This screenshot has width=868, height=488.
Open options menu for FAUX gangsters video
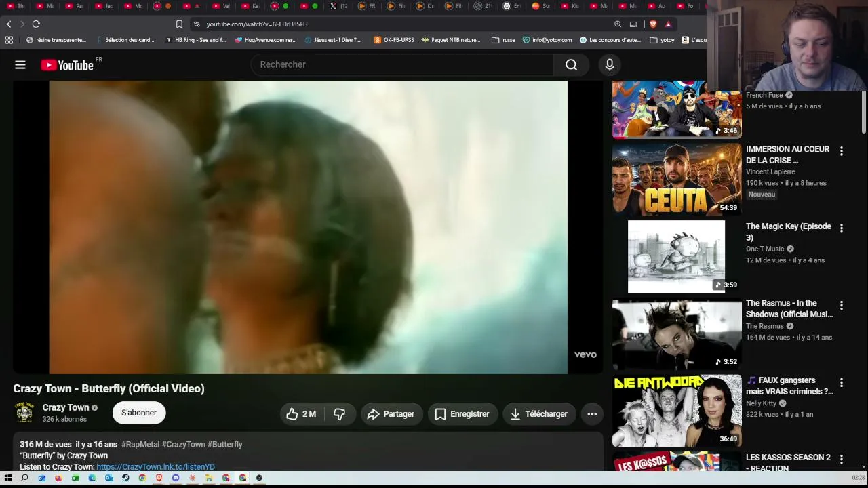pos(842,383)
